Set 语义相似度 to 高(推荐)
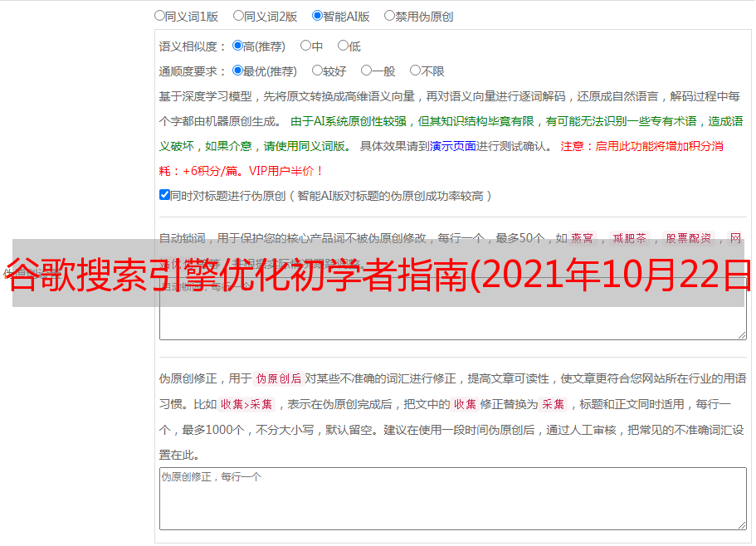The image size is (756, 546). tap(237, 46)
